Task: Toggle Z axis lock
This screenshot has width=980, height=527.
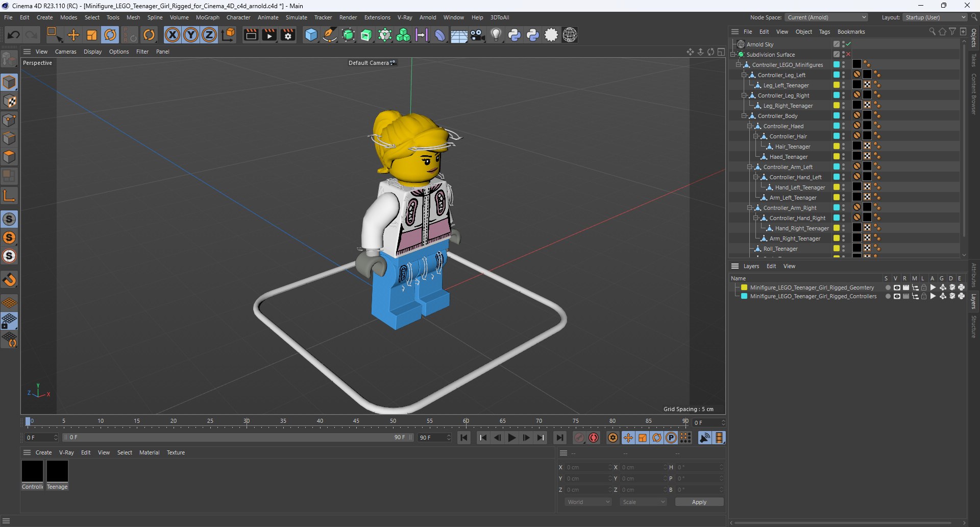Action: pyautogui.click(x=209, y=35)
